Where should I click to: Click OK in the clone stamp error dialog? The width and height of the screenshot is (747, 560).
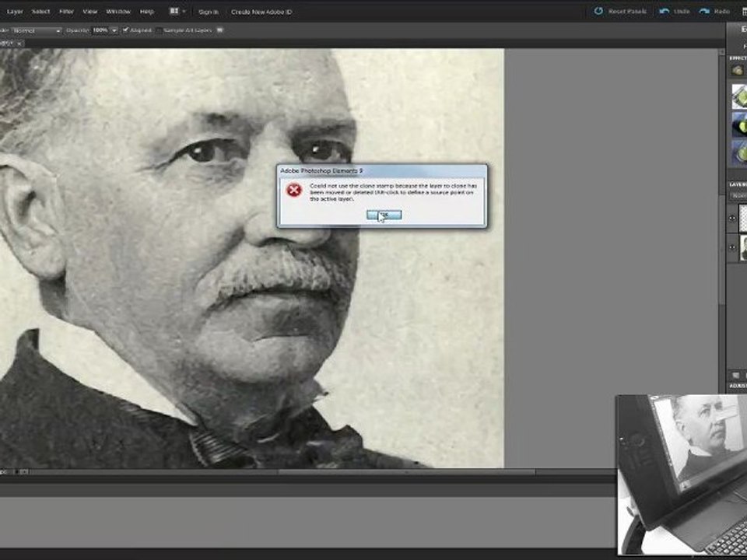pos(384,215)
